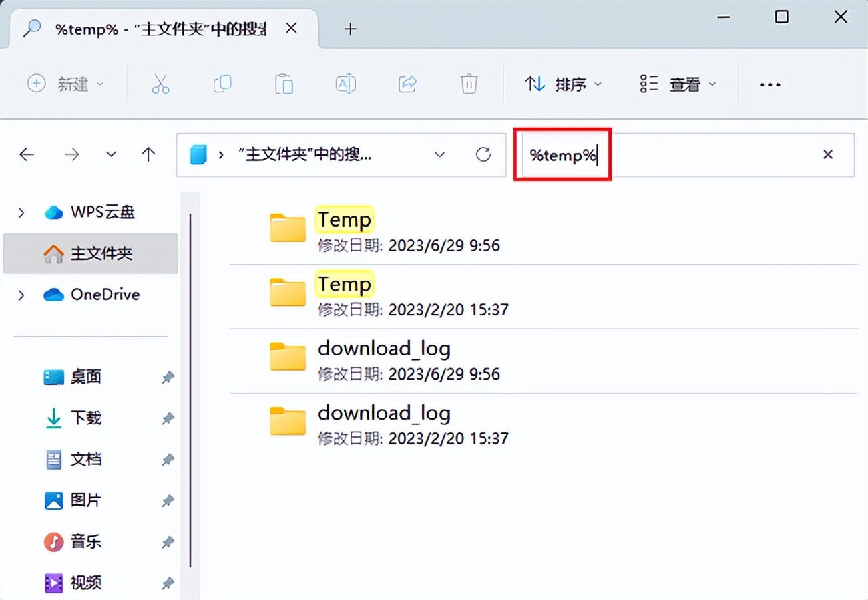Click the Delete trash icon
The width and height of the screenshot is (868, 600).
pos(469,84)
